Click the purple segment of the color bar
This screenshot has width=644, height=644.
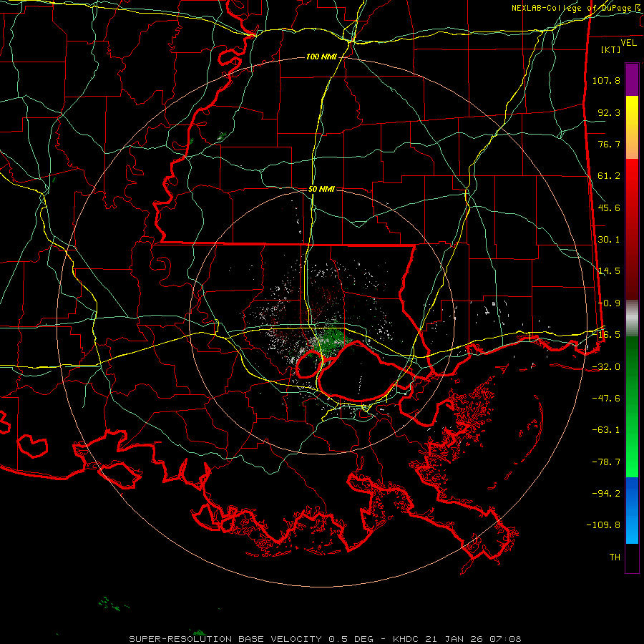pyautogui.click(x=632, y=79)
